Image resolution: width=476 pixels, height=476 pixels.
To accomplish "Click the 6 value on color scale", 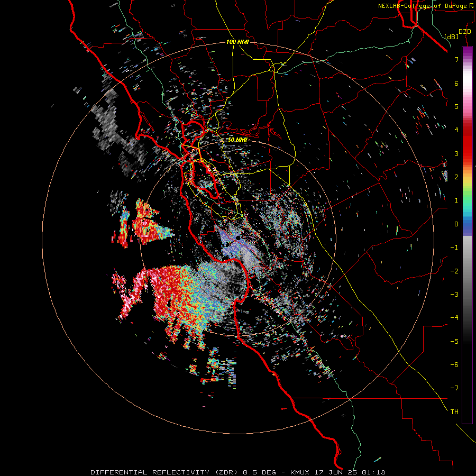I will pyautogui.click(x=456, y=83).
